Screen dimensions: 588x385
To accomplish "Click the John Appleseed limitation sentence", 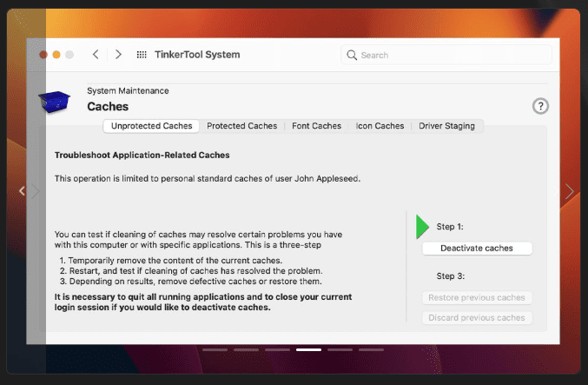I will coord(208,179).
